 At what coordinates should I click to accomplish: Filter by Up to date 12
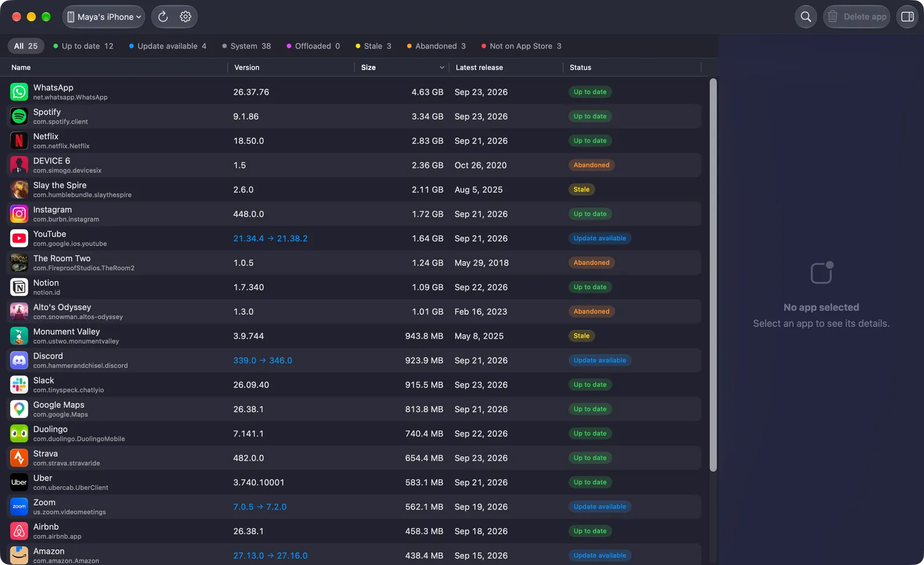tap(83, 46)
